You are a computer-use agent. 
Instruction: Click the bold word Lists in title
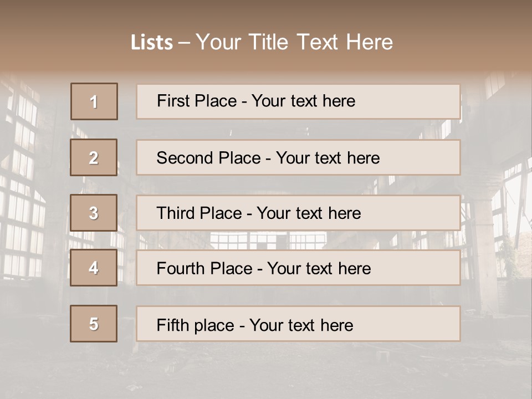point(152,43)
